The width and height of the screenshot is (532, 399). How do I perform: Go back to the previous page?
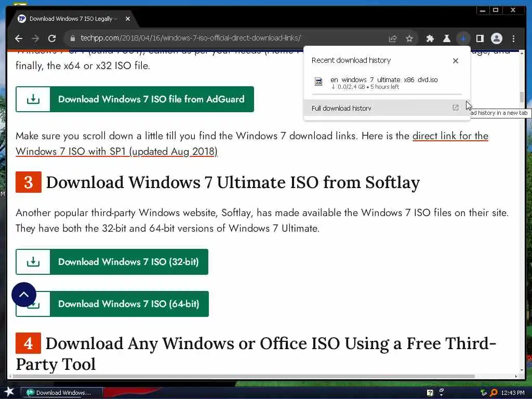click(19, 38)
